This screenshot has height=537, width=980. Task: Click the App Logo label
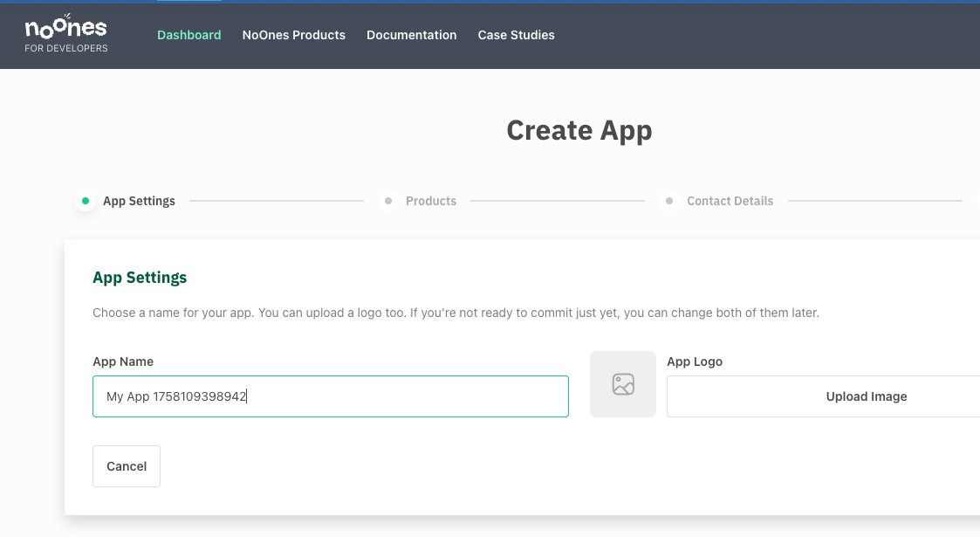click(x=695, y=361)
